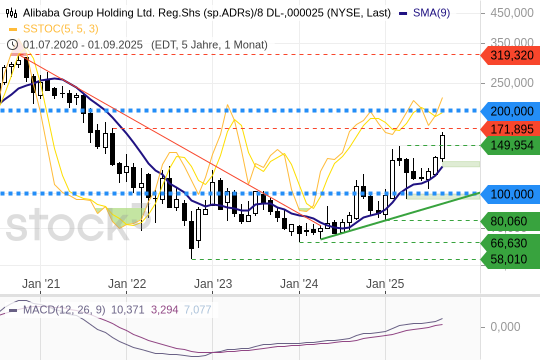Click the MACD(12, 26, 9) indicator label

[64, 310]
